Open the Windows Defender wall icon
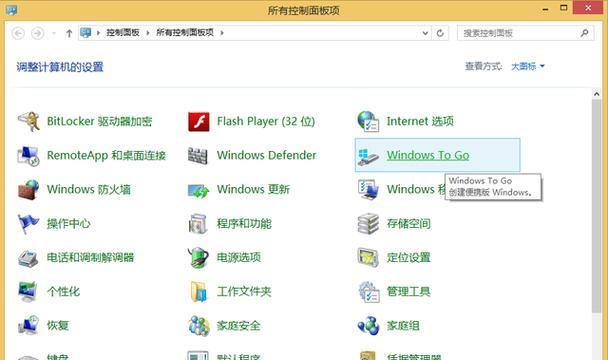The width and height of the screenshot is (608, 360). (x=198, y=156)
